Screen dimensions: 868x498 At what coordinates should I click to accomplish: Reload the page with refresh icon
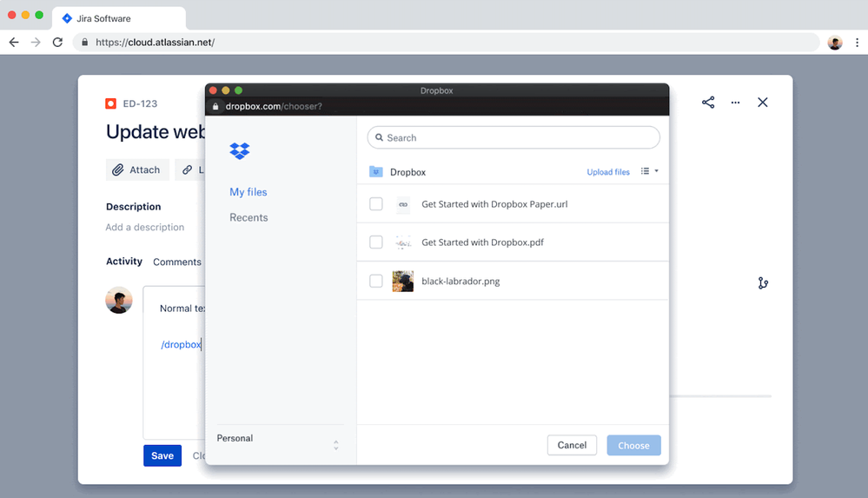[x=57, y=42]
